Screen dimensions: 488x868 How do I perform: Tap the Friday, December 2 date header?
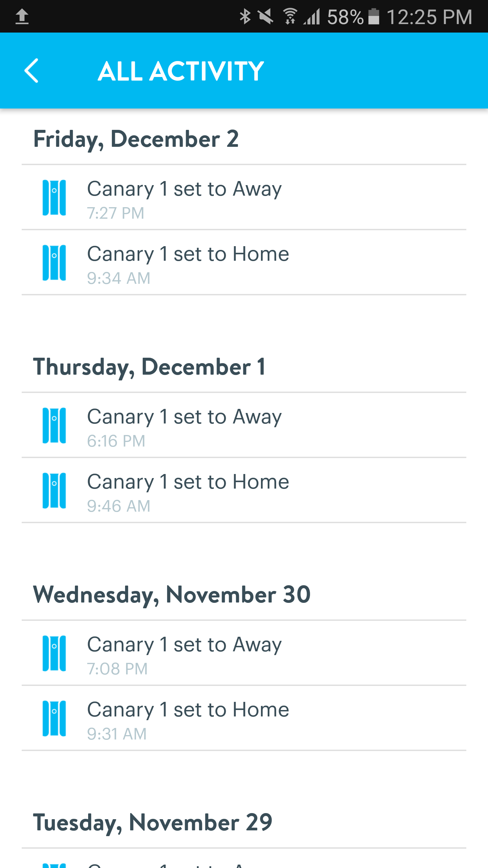click(x=136, y=139)
